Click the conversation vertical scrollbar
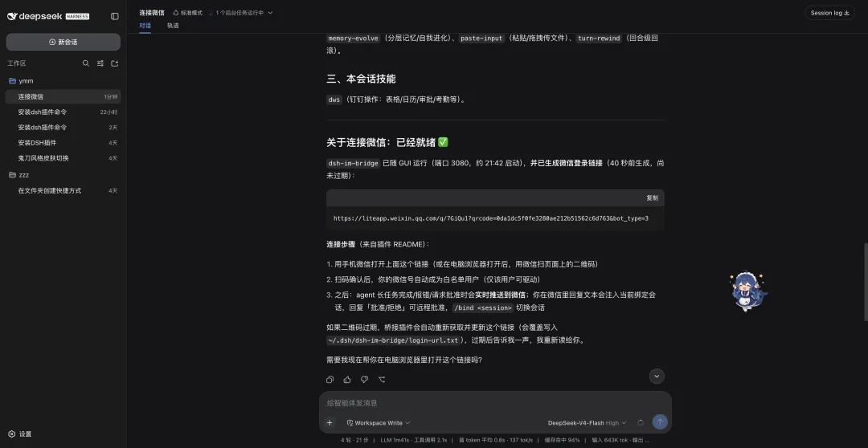The height and width of the screenshot is (448, 868). click(x=866, y=282)
